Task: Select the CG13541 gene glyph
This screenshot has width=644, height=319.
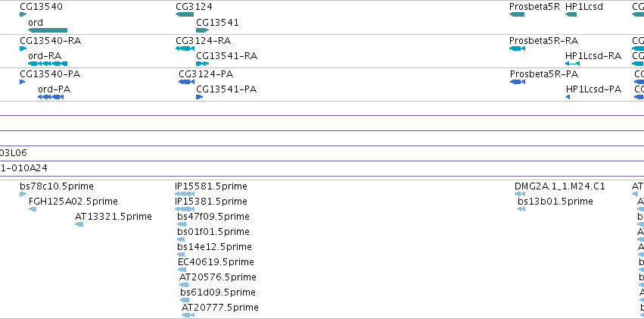Action: tap(203, 30)
